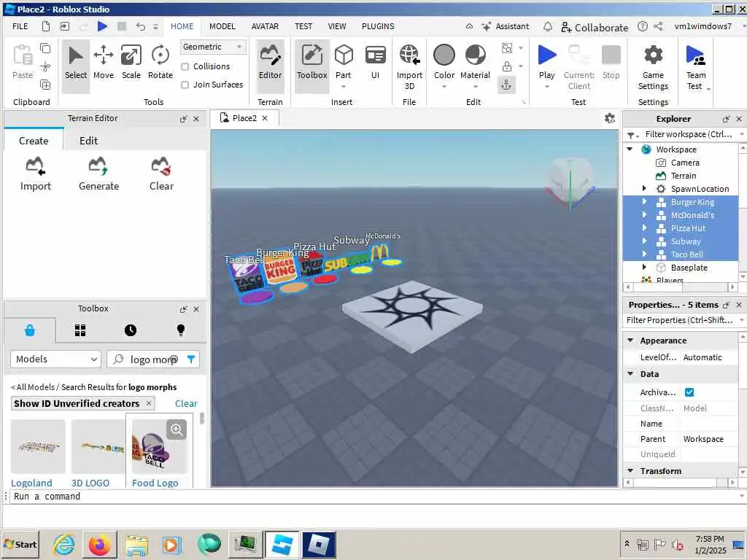Viewport: 747px width, 560px height.
Task: Open the Assistant
Action: point(505,26)
